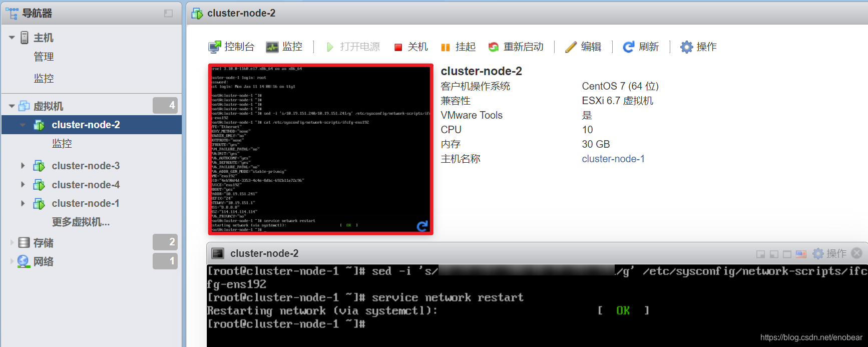
Task: Set console window to medium size
Action: click(774, 254)
